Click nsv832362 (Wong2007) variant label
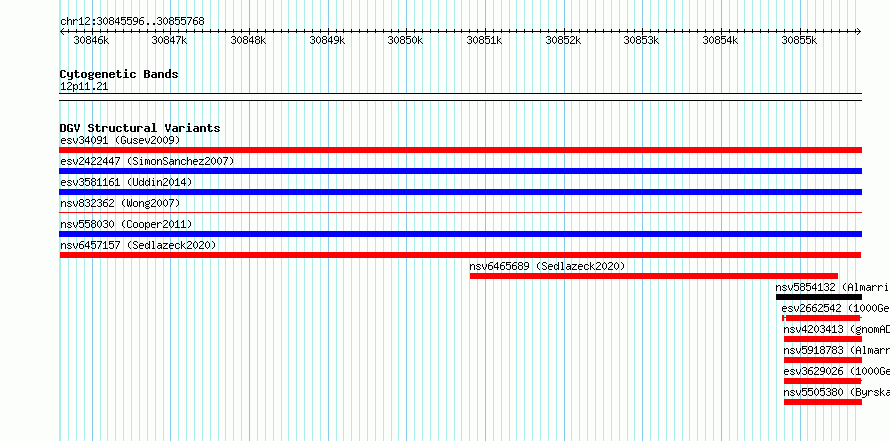Viewport: 890px width, 441px height. click(x=120, y=203)
